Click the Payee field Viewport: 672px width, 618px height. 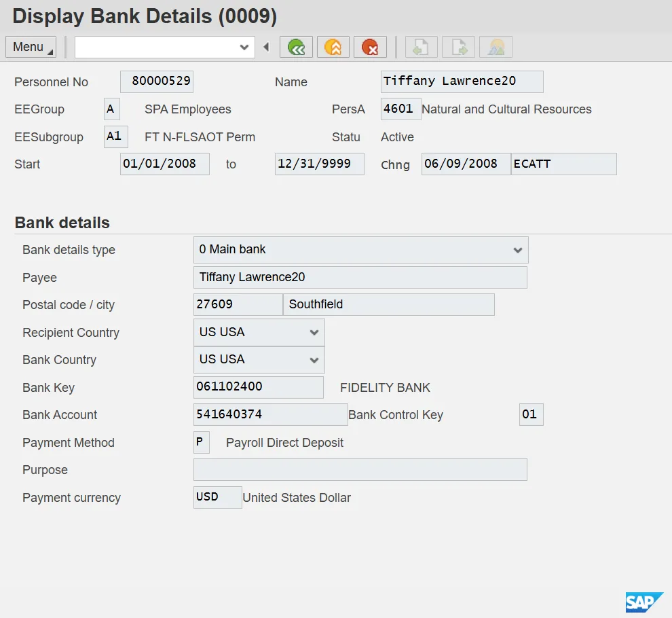360,277
